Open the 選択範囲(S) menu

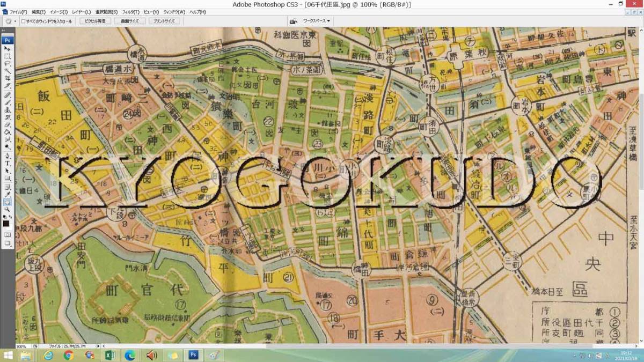(107, 12)
